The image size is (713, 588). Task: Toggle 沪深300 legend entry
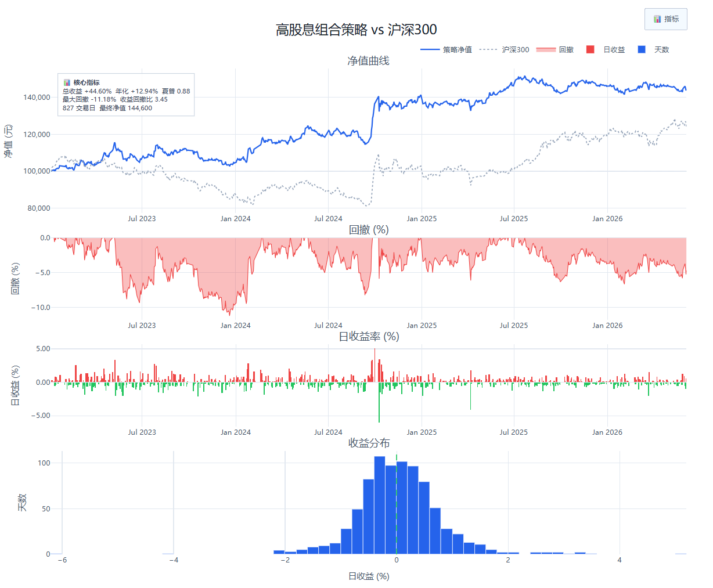coord(505,50)
